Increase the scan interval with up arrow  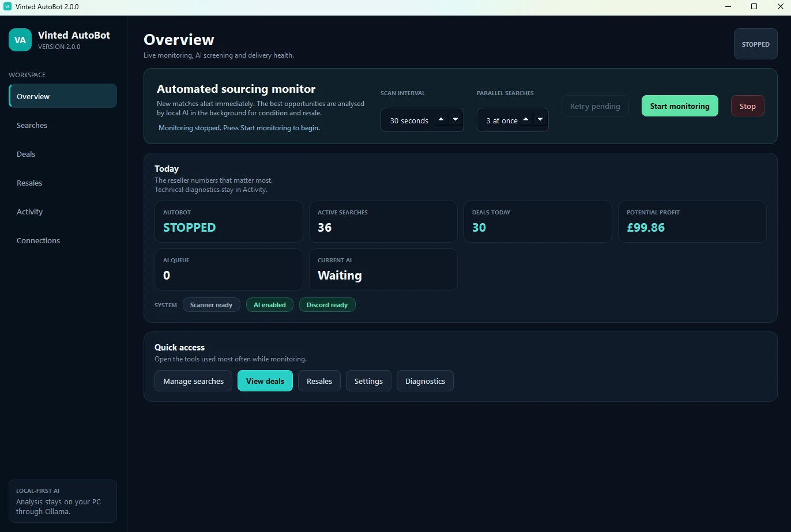tap(441, 119)
